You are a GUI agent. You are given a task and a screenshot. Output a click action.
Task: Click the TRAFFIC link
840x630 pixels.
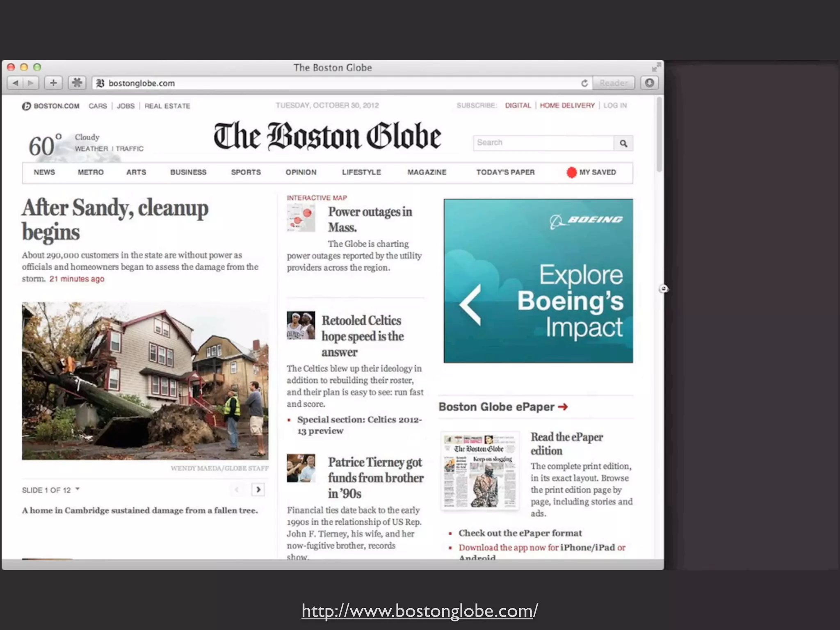click(130, 148)
